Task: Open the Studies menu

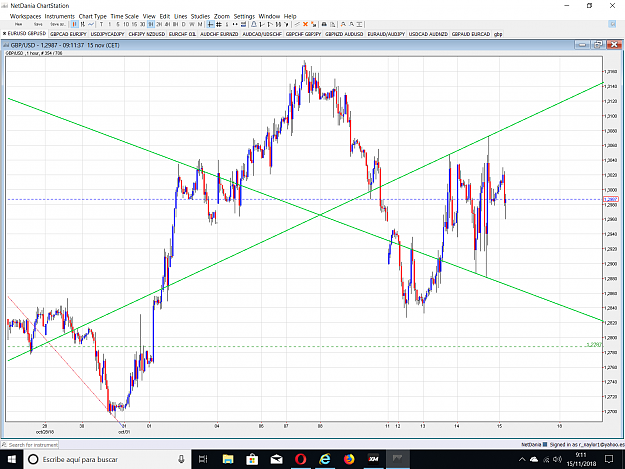Action: tap(200, 16)
